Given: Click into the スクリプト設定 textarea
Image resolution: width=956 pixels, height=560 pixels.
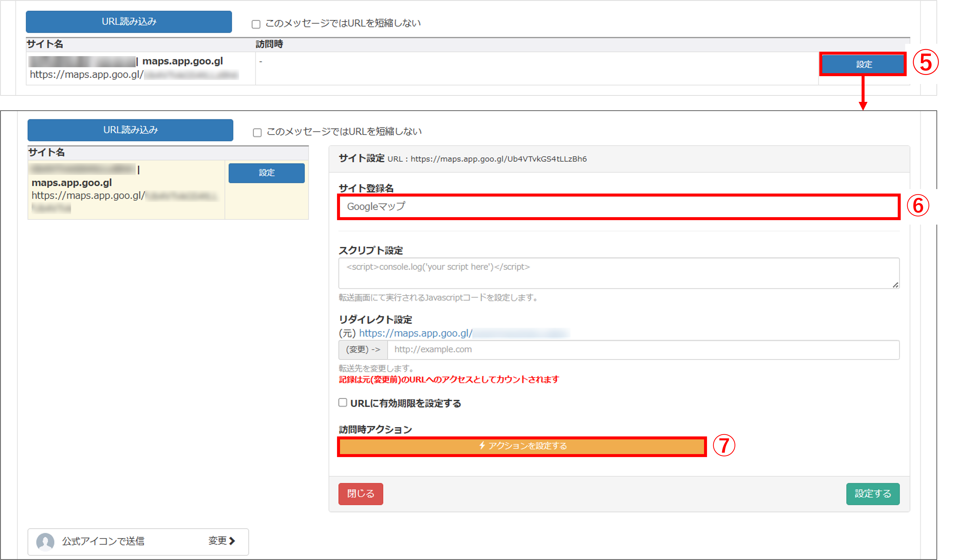Looking at the screenshot, I should (x=618, y=273).
